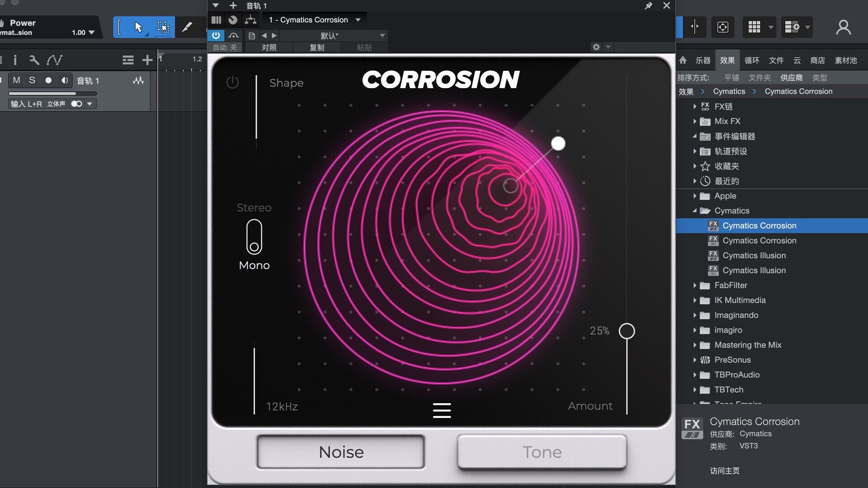The image size is (868, 488).
Task: Expand the FX链 folder
Action: tap(695, 107)
